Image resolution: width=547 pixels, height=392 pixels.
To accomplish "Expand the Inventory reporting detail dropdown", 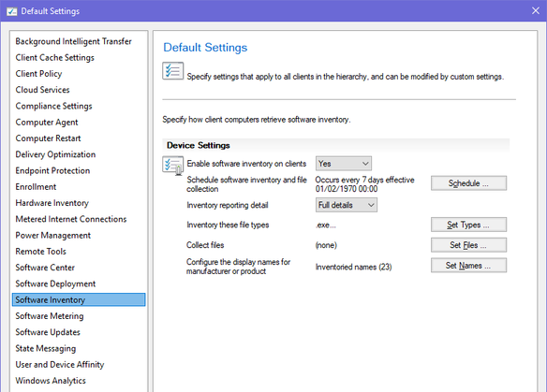I will tap(346, 205).
